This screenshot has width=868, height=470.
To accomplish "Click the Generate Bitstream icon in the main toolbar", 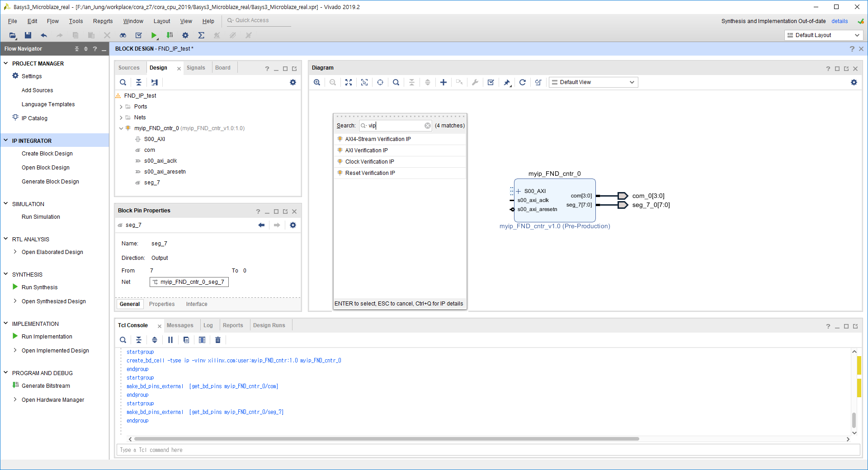I will click(x=170, y=35).
